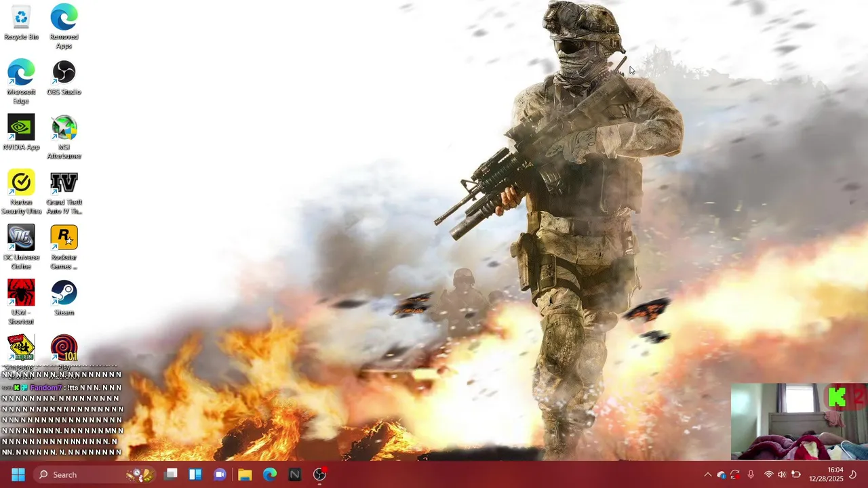Image resolution: width=868 pixels, height=488 pixels.
Task: Click the battery charging tray icon
Action: coord(796,474)
